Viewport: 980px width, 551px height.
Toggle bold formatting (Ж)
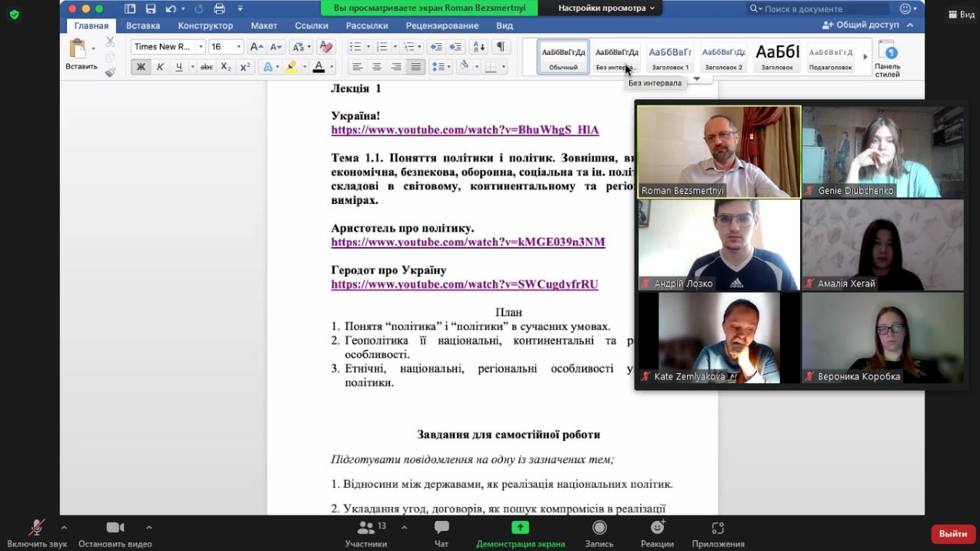[140, 67]
